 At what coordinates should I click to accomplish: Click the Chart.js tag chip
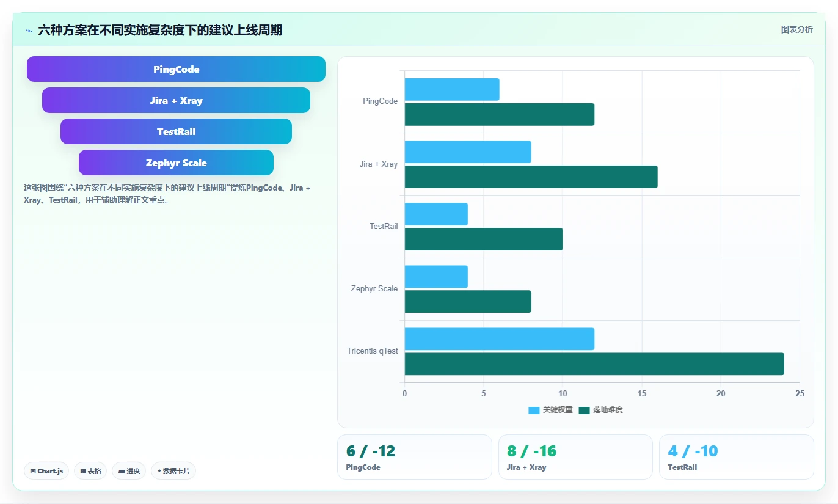(46, 471)
